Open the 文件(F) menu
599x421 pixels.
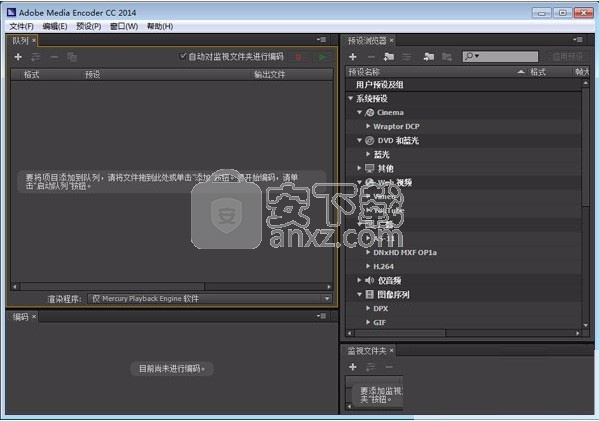pyautogui.click(x=21, y=26)
